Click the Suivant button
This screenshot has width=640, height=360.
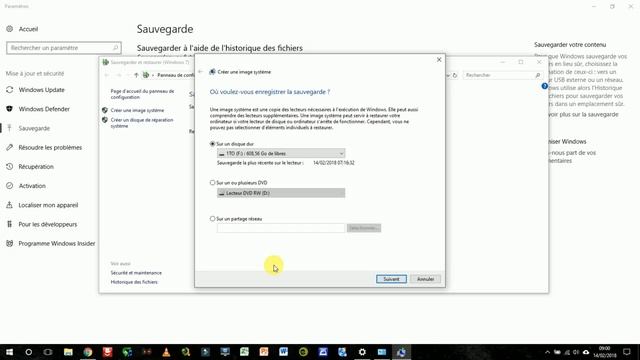coord(391,279)
